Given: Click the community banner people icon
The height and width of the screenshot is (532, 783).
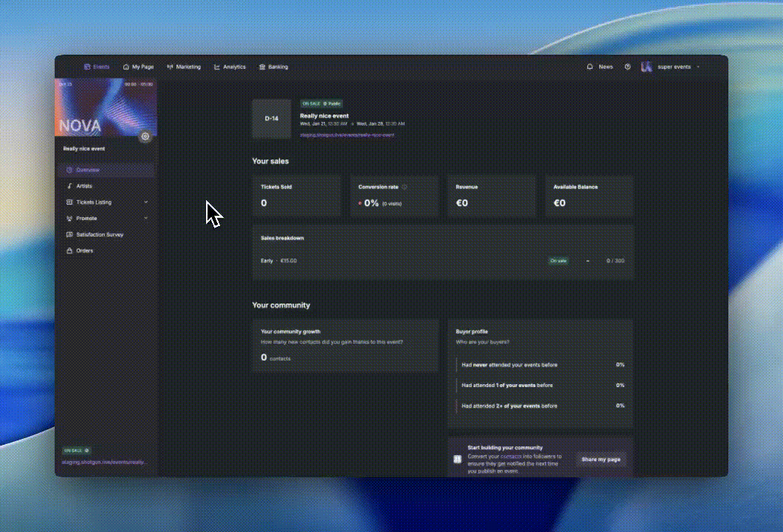Looking at the screenshot, I should (x=457, y=459).
